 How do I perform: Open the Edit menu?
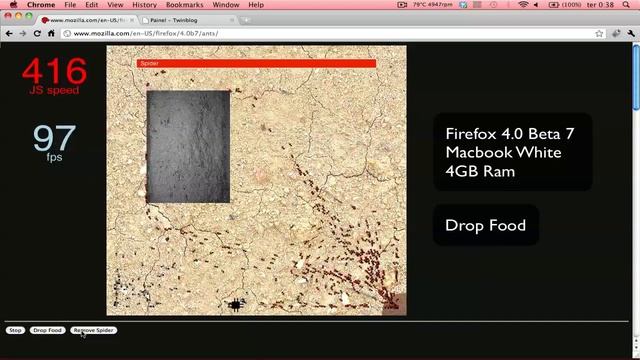pos(91,5)
